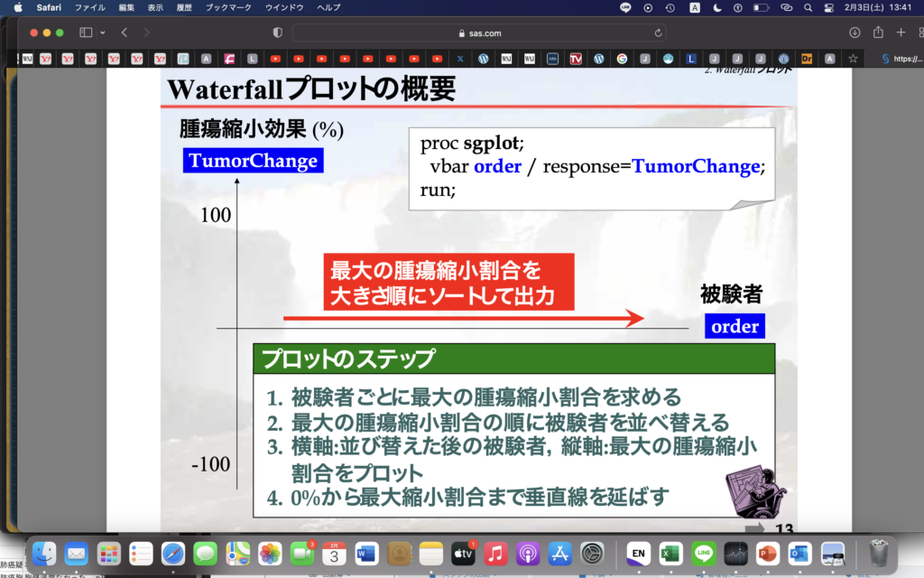
Task: Open the tab overview grid icon
Action: click(x=919, y=32)
